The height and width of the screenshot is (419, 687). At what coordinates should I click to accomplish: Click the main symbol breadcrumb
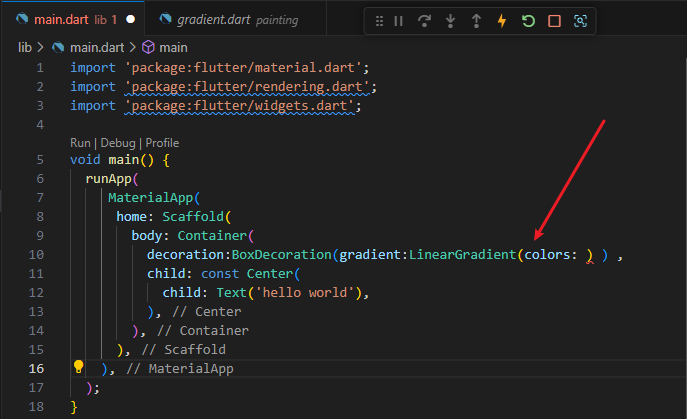(x=173, y=47)
